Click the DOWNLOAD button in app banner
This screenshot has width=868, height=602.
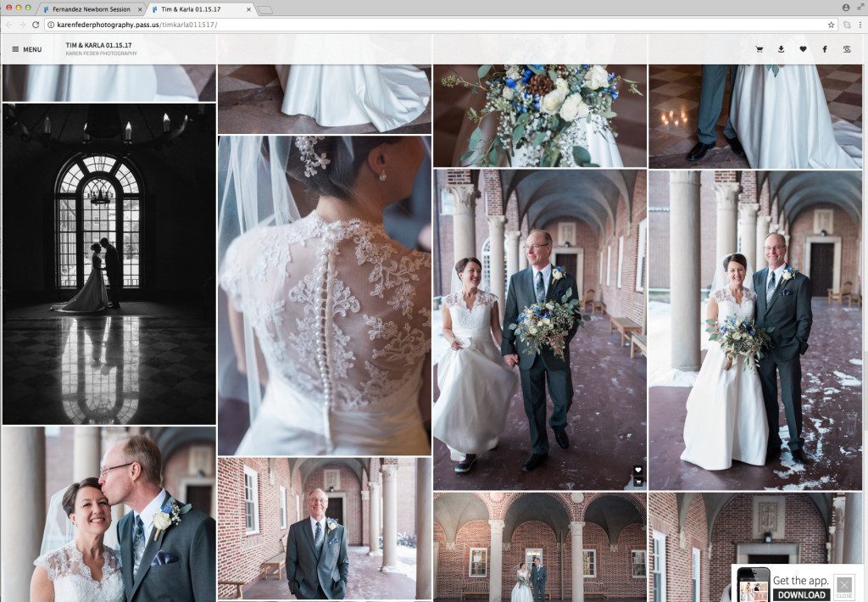[800, 594]
